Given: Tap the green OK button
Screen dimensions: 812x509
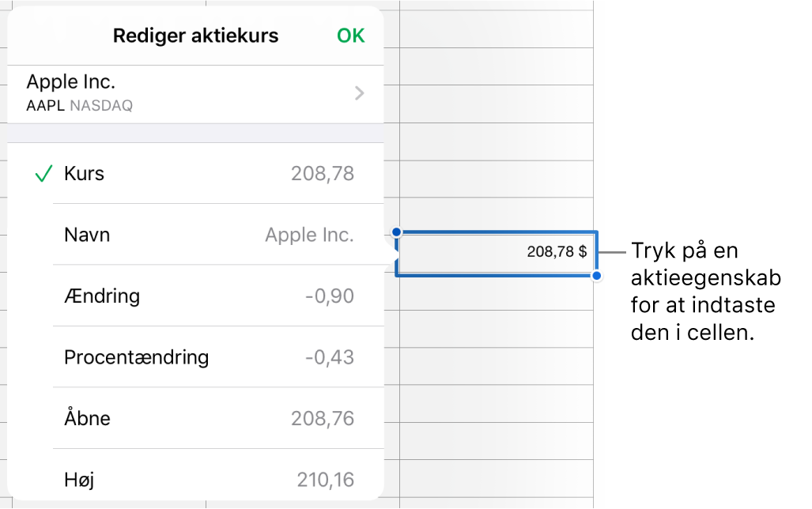Looking at the screenshot, I should click(x=350, y=36).
